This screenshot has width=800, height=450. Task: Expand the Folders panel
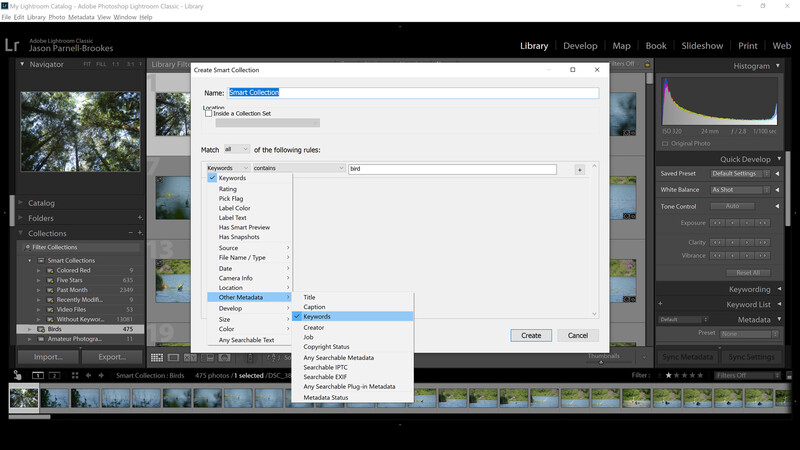pos(21,218)
